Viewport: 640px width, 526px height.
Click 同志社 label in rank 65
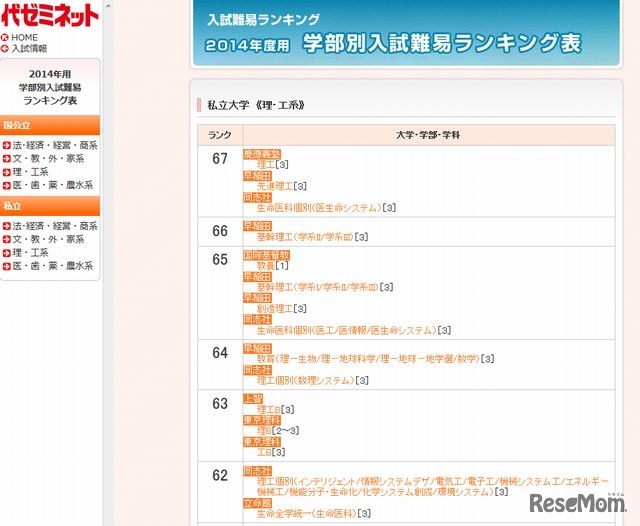point(257,319)
